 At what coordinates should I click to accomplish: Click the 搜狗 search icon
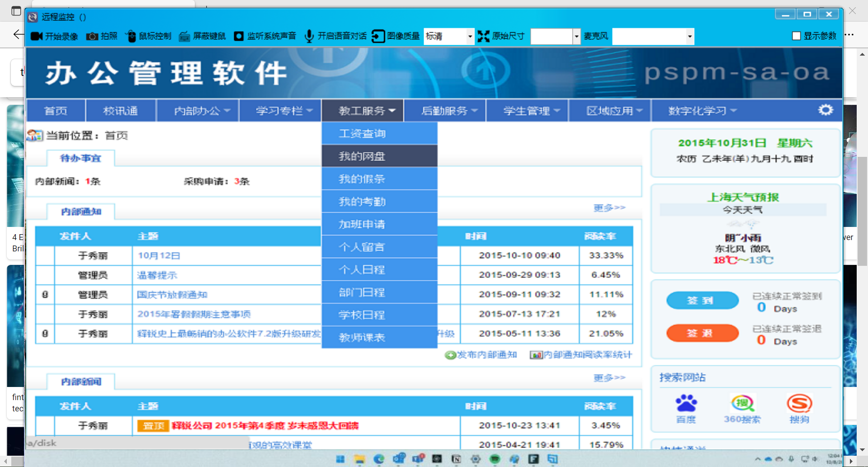(x=799, y=403)
